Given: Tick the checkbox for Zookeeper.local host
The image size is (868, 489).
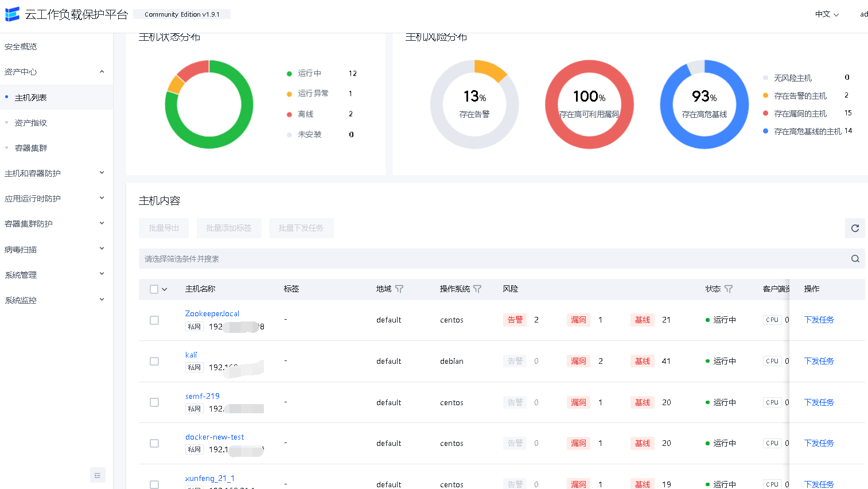Looking at the screenshot, I should (154, 320).
